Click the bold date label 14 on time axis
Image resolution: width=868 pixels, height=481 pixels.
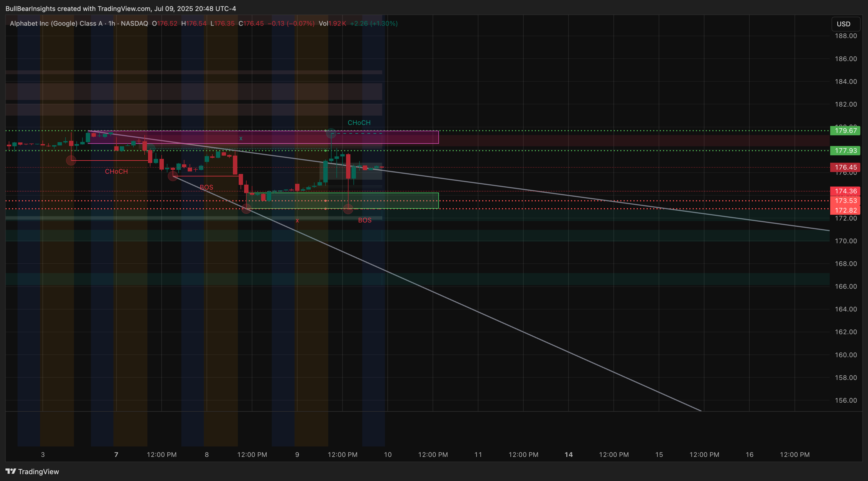569,455
